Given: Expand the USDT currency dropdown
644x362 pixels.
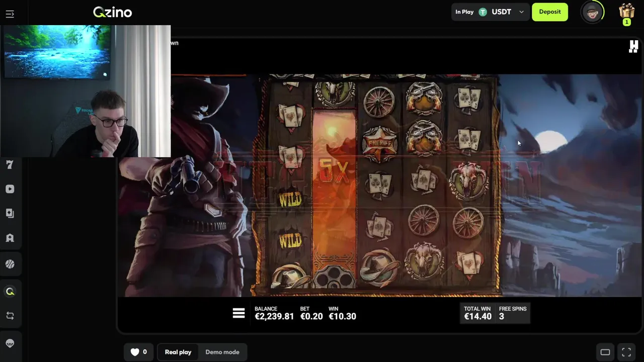Looking at the screenshot, I should [x=521, y=12].
